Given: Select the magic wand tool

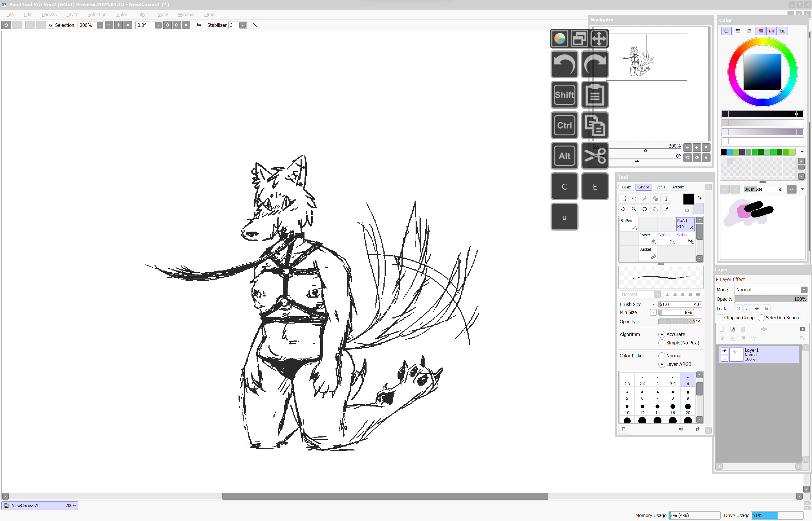Looking at the screenshot, I should (645, 199).
